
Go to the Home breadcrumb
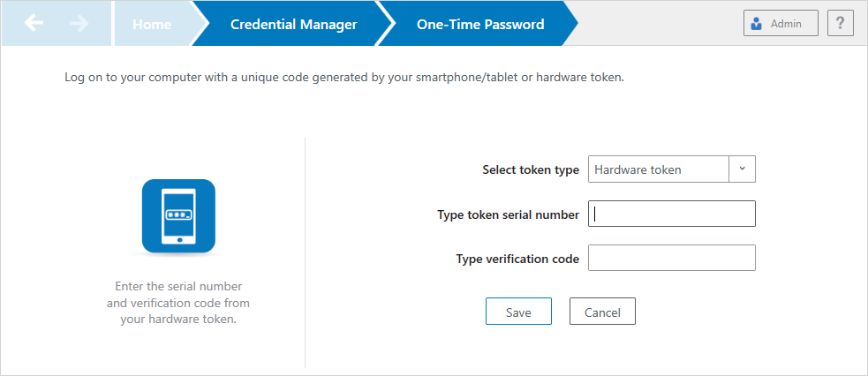click(152, 24)
